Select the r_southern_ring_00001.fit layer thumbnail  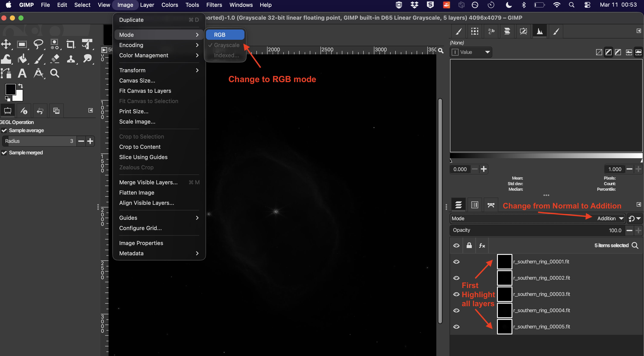[504, 262]
